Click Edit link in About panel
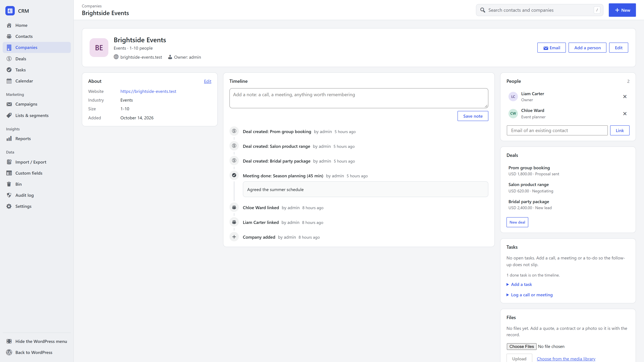This screenshot has height=362, width=644. 207,81
